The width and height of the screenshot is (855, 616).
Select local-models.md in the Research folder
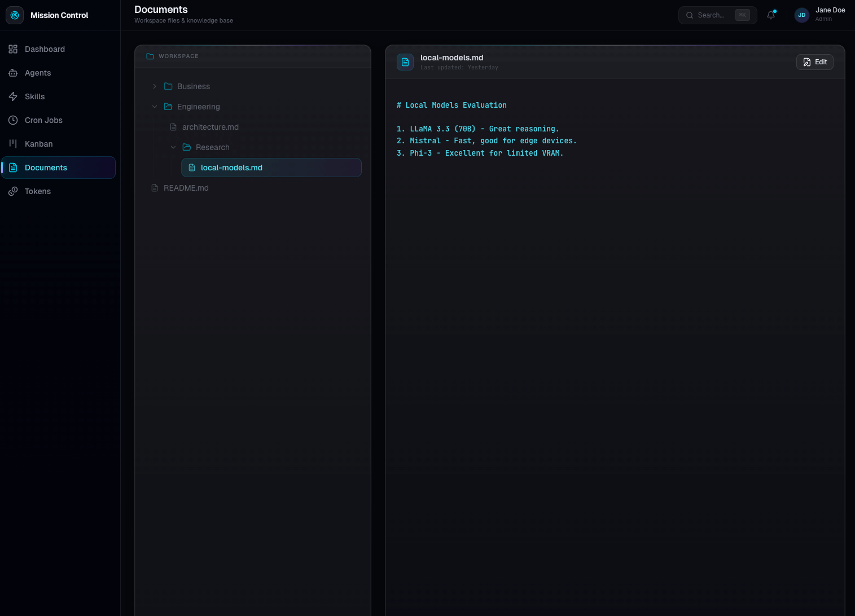(231, 168)
